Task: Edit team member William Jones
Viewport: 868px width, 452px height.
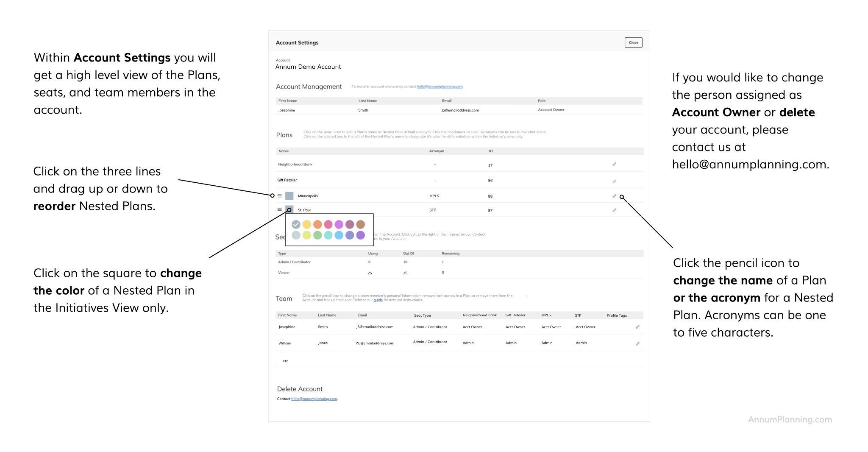Action: tap(637, 344)
